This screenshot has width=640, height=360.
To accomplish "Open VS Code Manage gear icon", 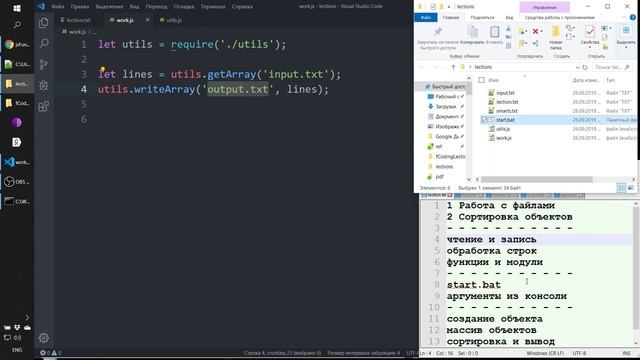I will click(44, 338).
